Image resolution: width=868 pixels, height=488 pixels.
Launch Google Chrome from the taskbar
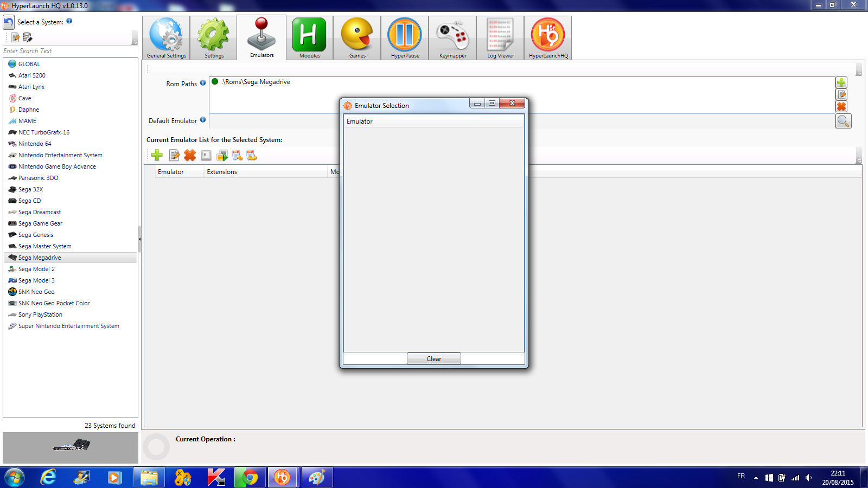pyautogui.click(x=250, y=478)
